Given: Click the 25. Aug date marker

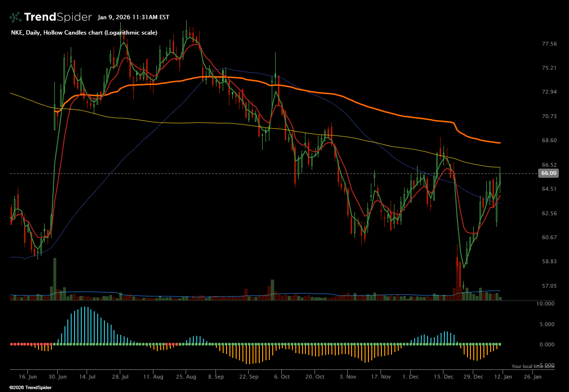Looking at the screenshot, I should point(186,377).
